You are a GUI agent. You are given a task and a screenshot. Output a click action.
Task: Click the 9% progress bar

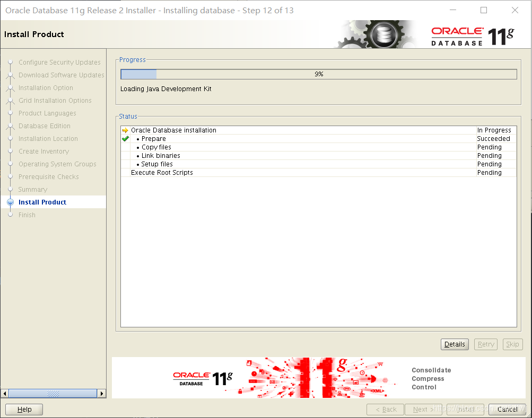click(319, 74)
